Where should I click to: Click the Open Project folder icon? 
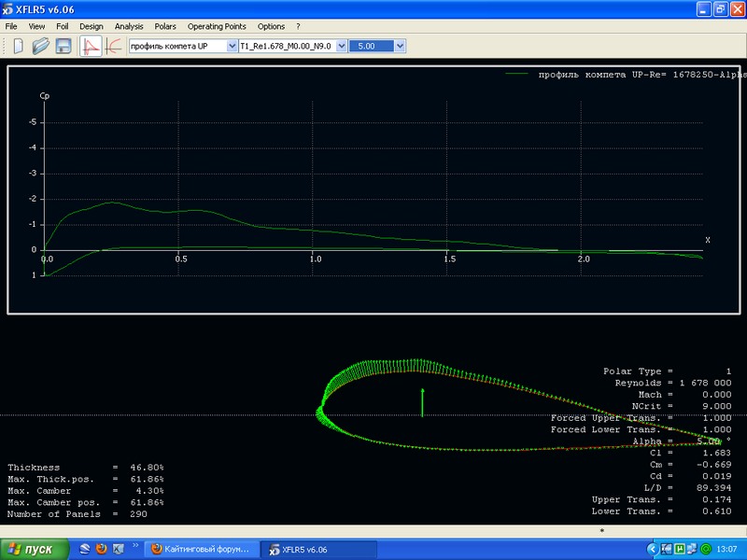click(41, 46)
